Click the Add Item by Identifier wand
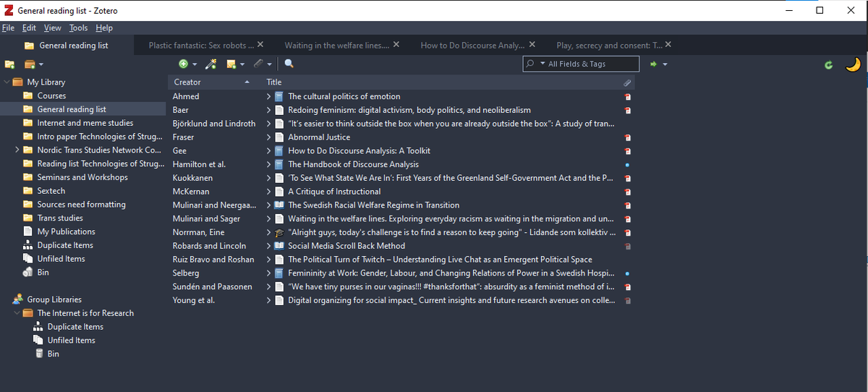868x392 pixels. 211,64
